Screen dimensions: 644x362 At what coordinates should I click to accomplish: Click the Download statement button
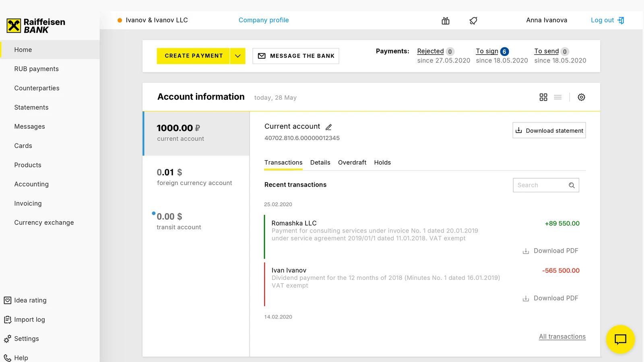(x=549, y=130)
